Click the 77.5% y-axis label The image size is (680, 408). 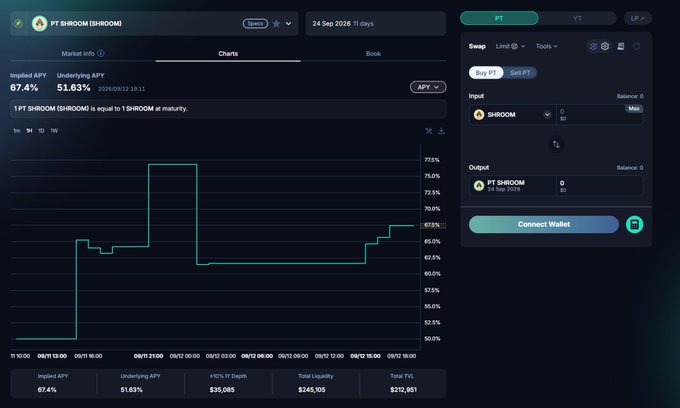[x=432, y=160]
